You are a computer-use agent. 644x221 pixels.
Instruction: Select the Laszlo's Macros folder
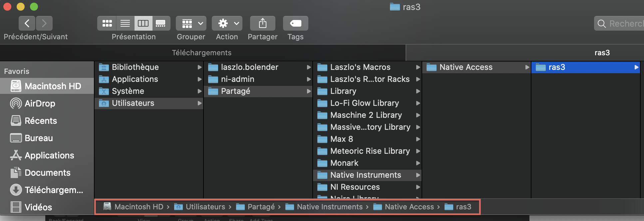[x=367, y=67]
